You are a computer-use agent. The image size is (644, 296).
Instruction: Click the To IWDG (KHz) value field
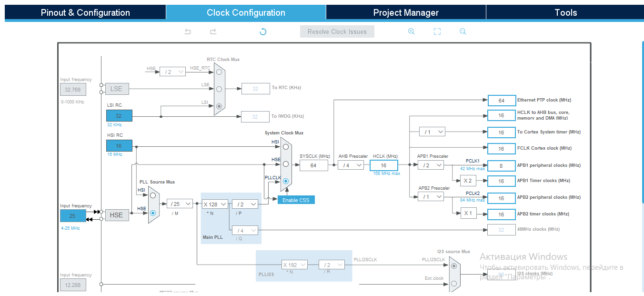click(x=255, y=116)
